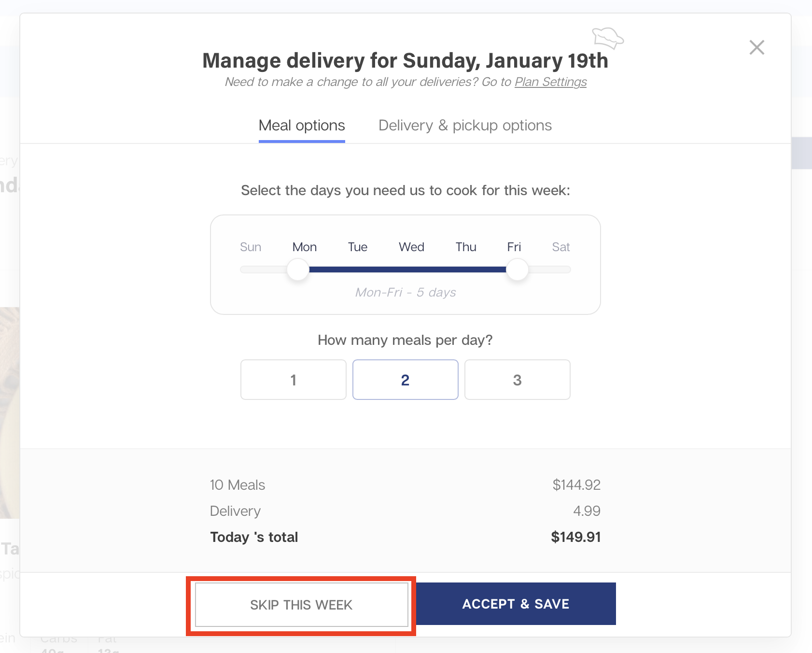Click the Wed day label
The image size is (812, 653).
411,247
